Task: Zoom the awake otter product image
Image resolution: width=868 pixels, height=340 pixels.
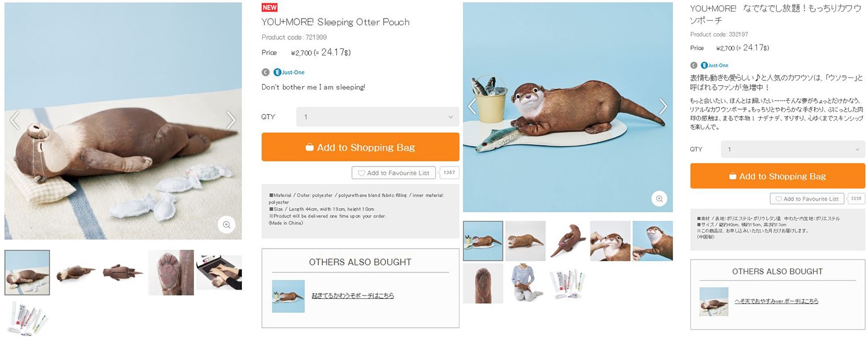Action: click(x=659, y=198)
